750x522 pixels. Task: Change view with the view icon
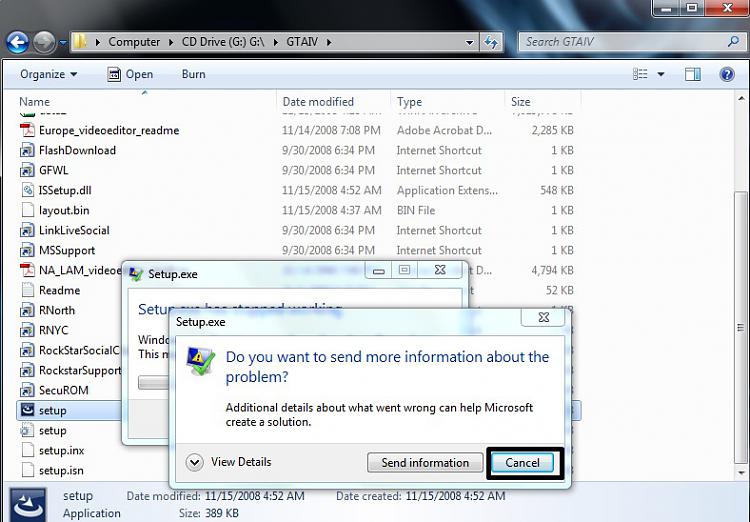(x=640, y=74)
